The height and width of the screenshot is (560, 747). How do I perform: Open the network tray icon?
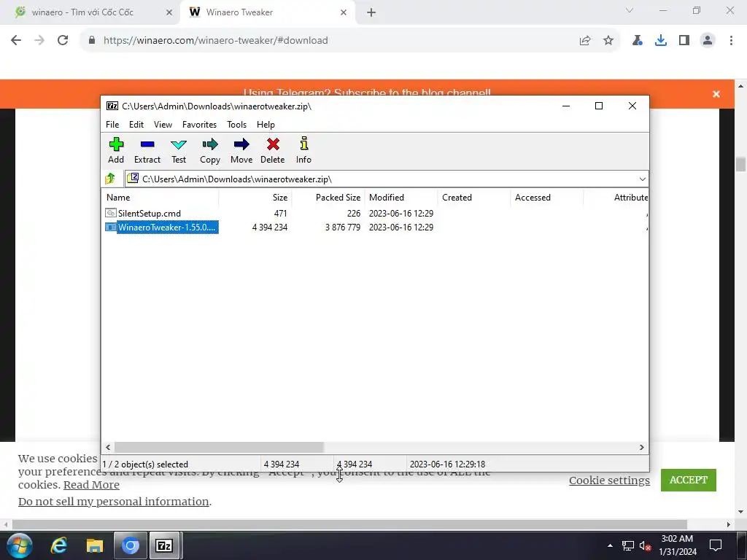point(628,545)
